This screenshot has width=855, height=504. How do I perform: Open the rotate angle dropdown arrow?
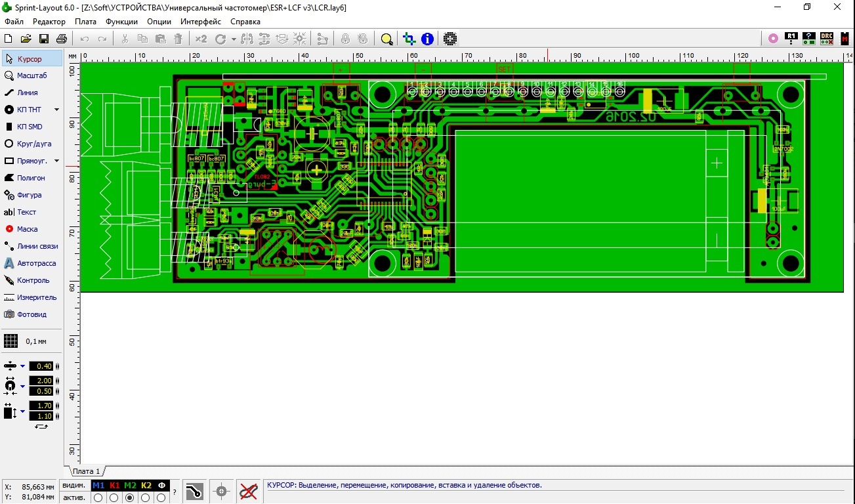click(x=234, y=39)
